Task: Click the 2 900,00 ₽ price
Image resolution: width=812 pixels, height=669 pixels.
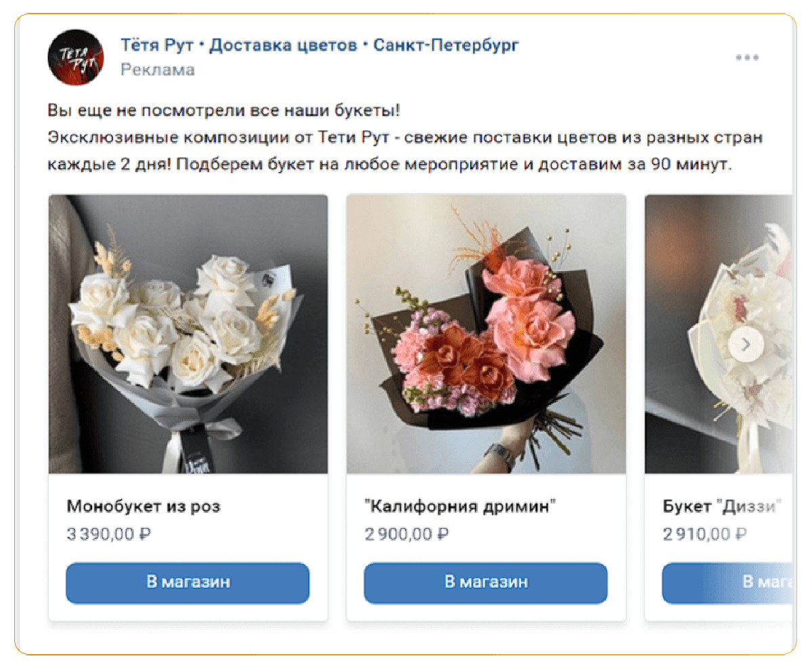Action: coord(407,534)
